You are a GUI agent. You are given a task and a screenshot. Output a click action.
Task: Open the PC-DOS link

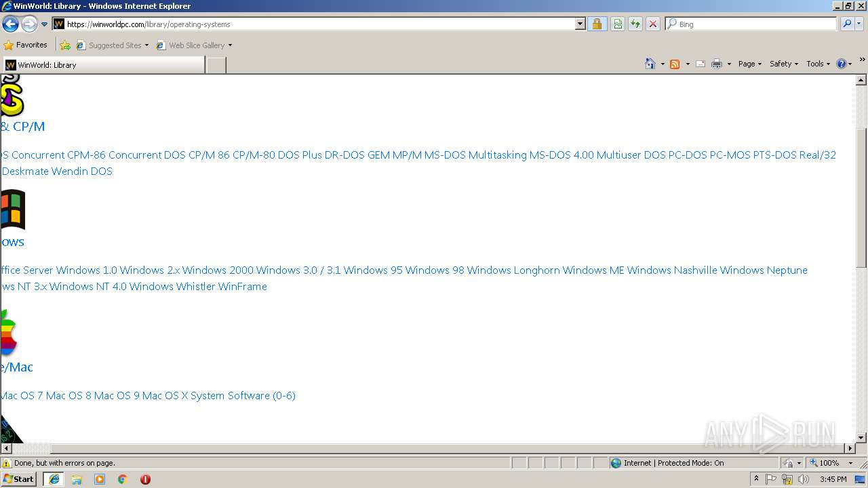click(x=688, y=155)
